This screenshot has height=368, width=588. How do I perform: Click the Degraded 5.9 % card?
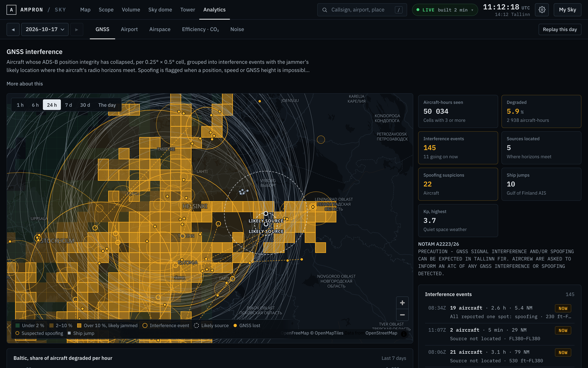click(541, 111)
